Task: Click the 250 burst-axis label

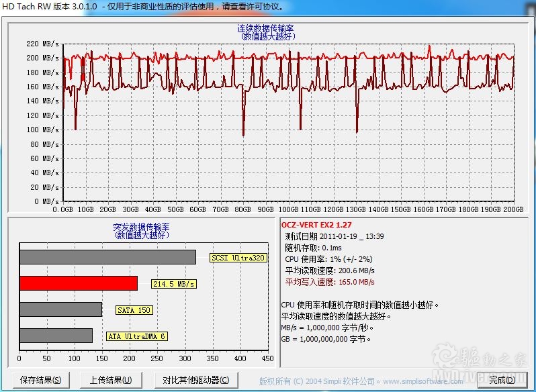Action: 157,358
